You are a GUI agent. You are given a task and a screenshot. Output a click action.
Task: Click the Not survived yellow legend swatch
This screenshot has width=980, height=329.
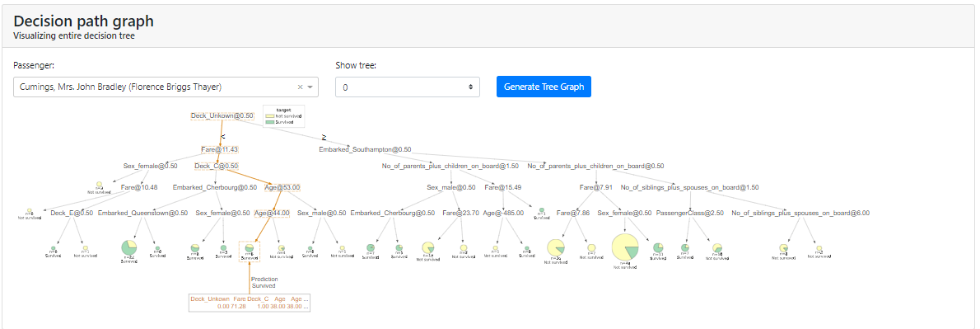[x=270, y=116]
